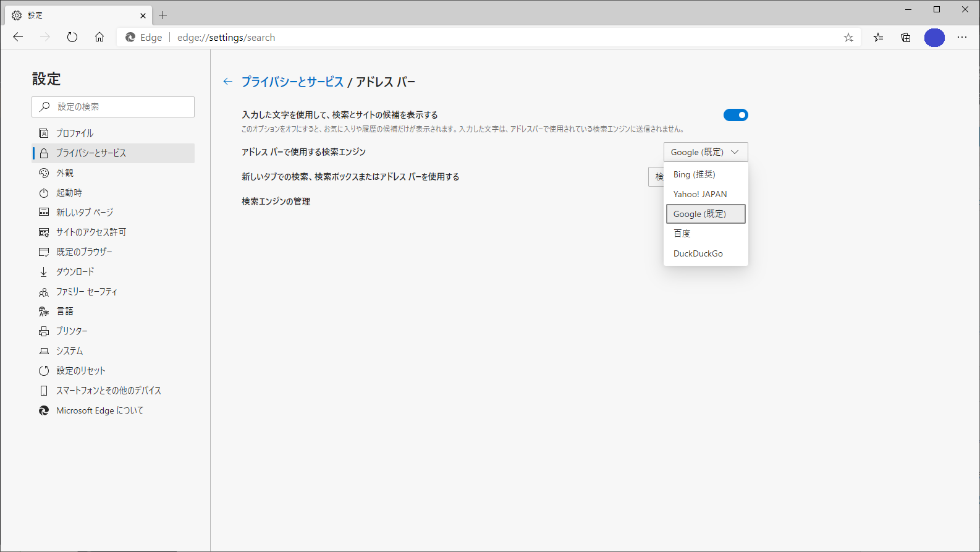Focus the 設定の検索 input field
This screenshot has height=552, width=980.
click(113, 107)
